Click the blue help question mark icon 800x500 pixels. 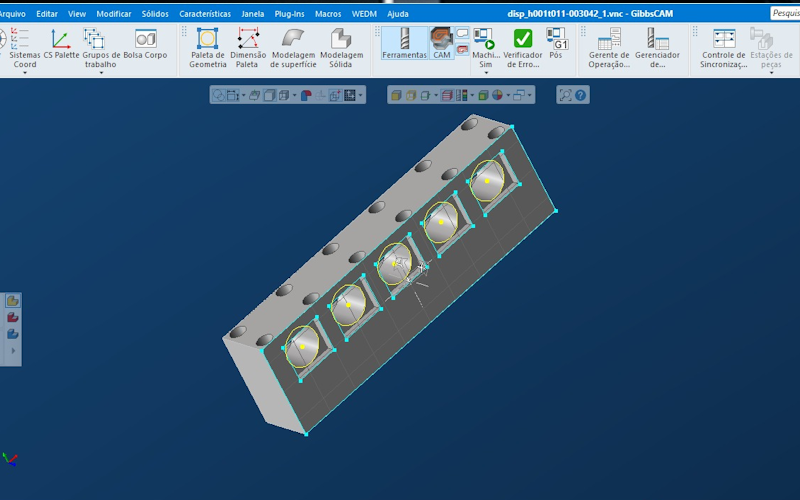581,95
